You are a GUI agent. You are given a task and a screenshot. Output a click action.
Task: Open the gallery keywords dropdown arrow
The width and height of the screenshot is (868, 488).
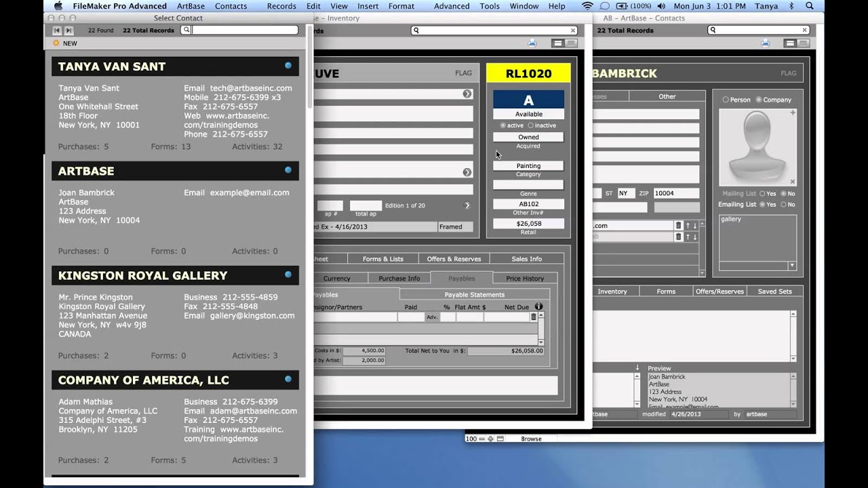point(791,266)
